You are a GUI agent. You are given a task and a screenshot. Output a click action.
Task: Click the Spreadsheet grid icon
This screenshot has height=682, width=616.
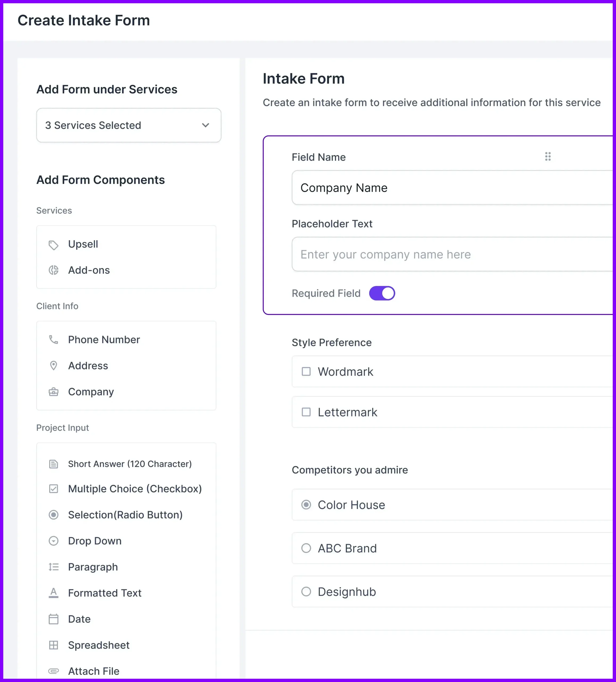pyautogui.click(x=54, y=645)
